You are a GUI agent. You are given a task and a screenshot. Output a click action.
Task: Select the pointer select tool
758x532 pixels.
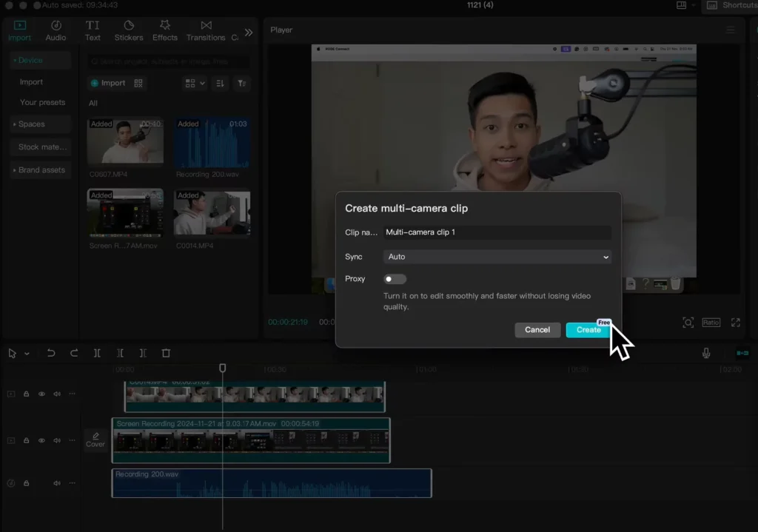[x=12, y=353]
